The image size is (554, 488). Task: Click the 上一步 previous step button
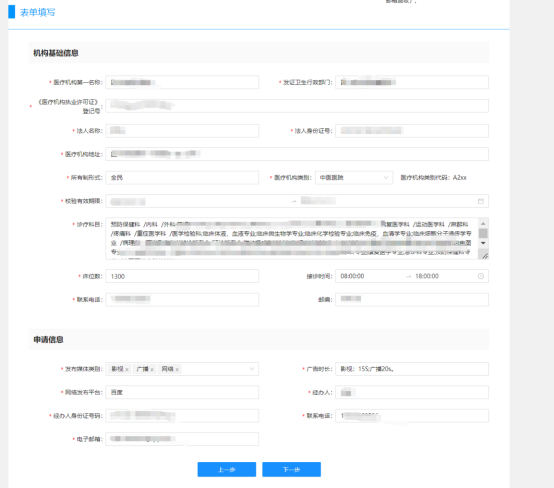click(x=227, y=469)
